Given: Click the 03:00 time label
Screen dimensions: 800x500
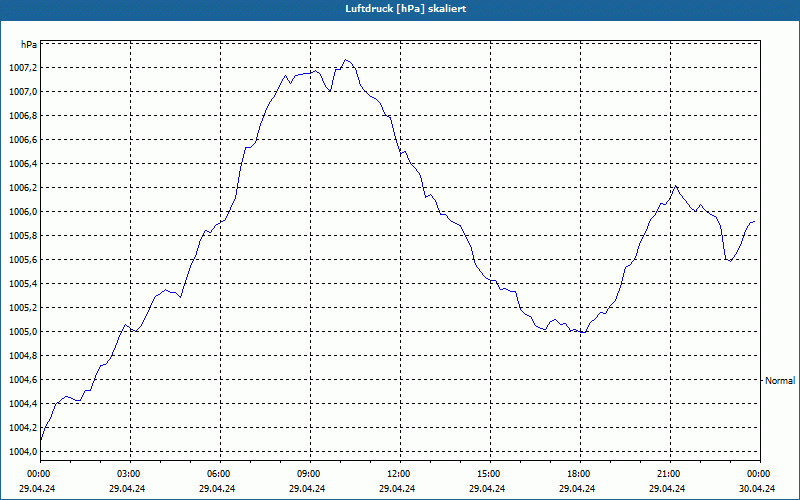Looking at the screenshot, I should tap(130, 474).
